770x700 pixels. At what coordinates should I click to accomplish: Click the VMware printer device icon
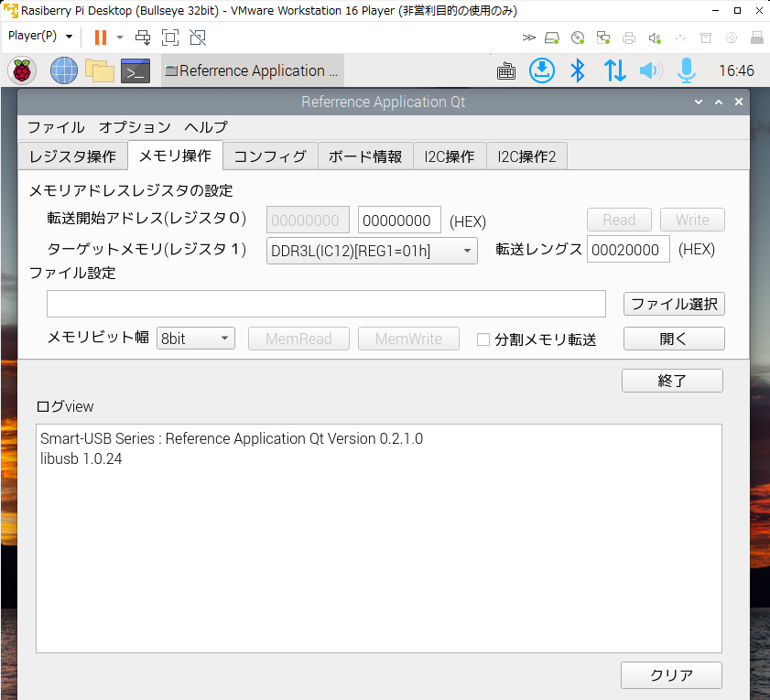pyautogui.click(x=629, y=38)
